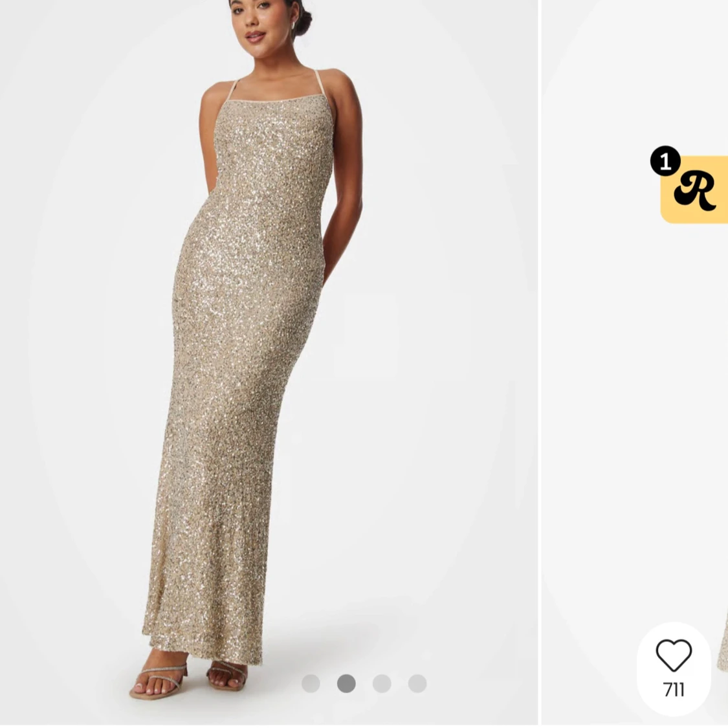The image size is (728, 728).
Task: Click the model's hair bun
Action: coord(304,21)
